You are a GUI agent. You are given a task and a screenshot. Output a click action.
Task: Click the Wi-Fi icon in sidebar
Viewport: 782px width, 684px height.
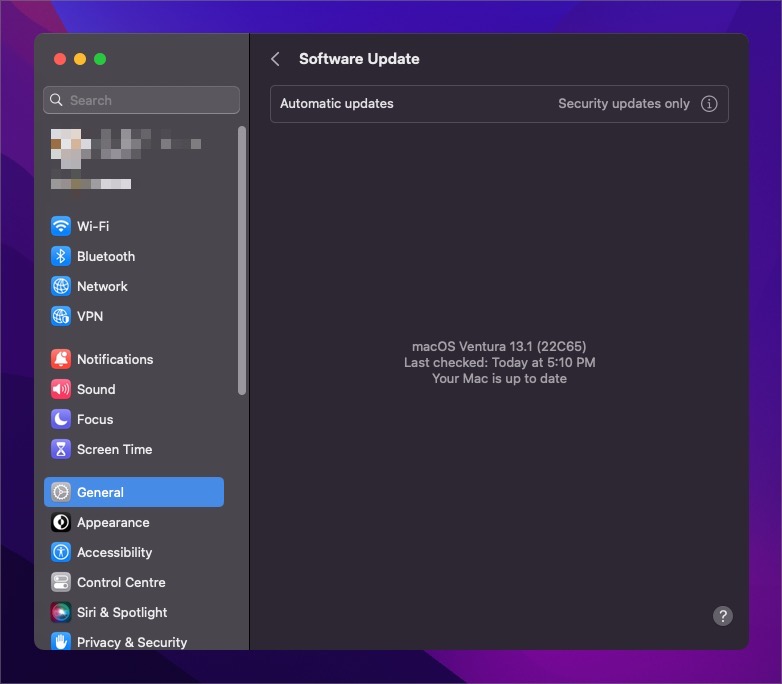[x=61, y=226]
